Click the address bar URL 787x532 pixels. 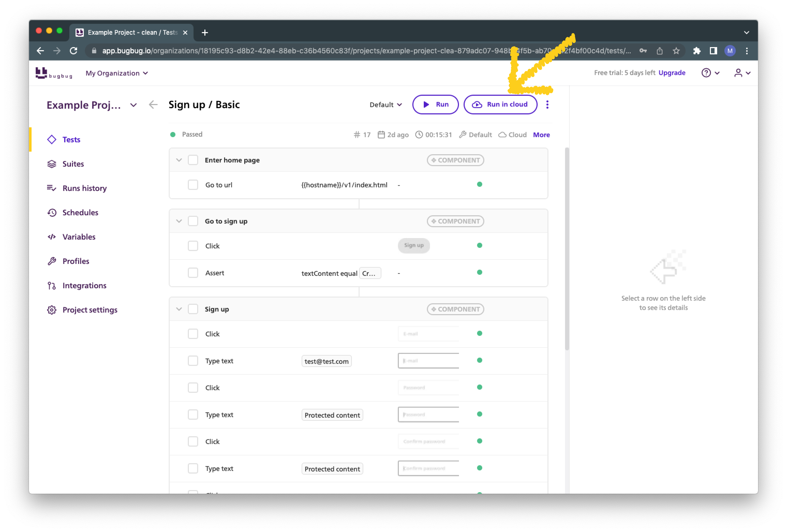[366, 51]
